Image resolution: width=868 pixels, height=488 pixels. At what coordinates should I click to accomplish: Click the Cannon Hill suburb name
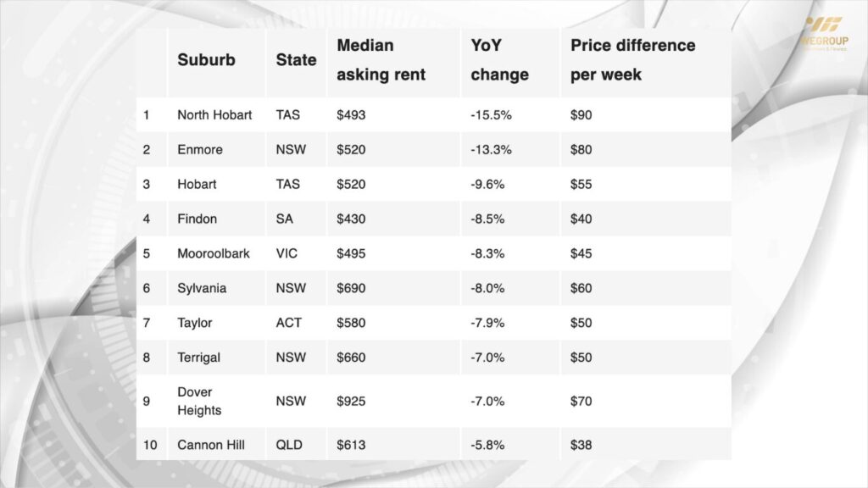213,445
